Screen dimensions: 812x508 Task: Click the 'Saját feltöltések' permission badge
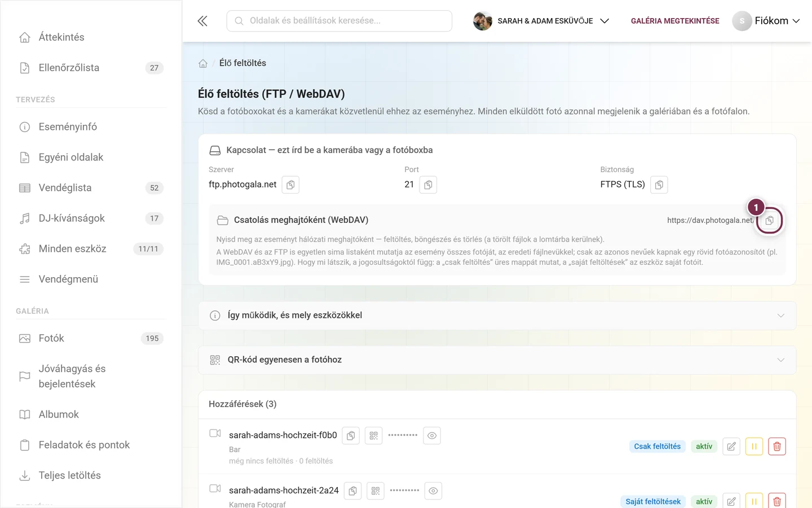653,502
